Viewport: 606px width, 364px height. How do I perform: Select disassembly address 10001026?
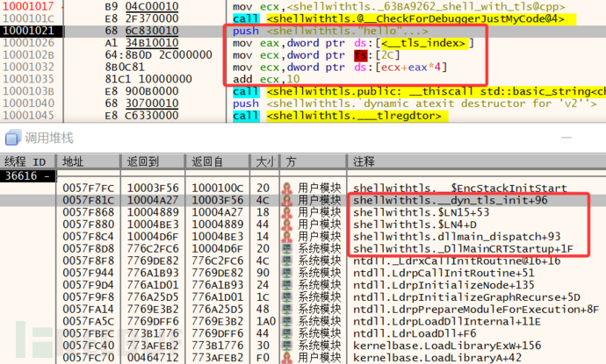coord(29,42)
